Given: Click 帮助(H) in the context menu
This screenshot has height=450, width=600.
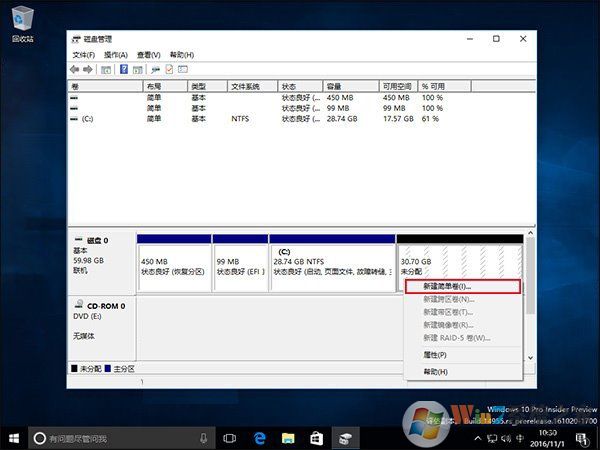Looking at the screenshot, I should [435, 372].
